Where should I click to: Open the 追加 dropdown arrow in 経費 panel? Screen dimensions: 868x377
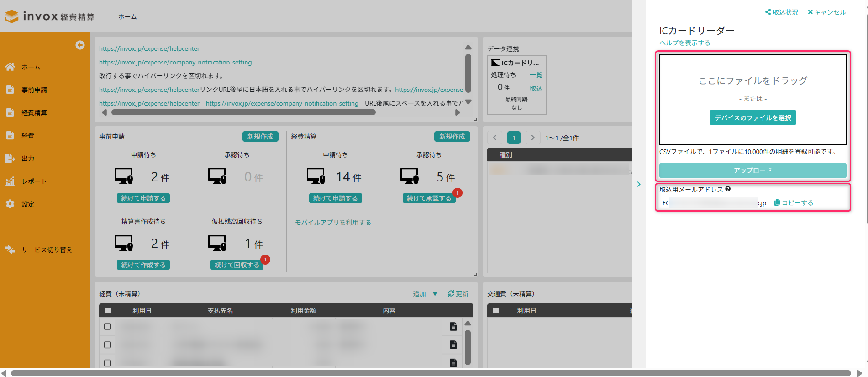[x=435, y=294]
